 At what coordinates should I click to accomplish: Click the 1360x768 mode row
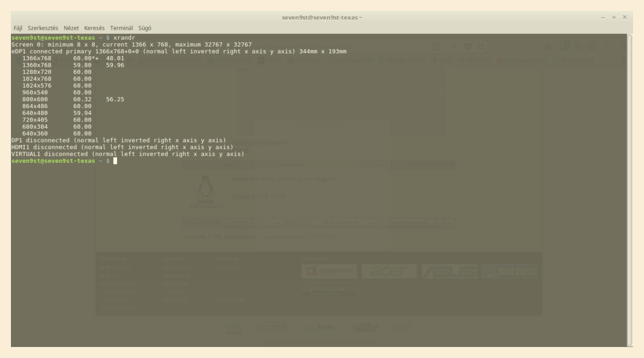(x=73, y=65)
